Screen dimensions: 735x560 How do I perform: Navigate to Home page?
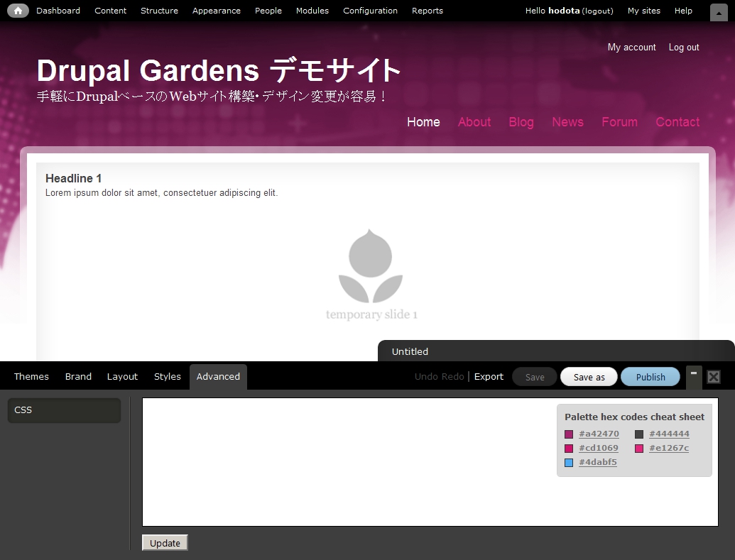(x=423, y=122)
